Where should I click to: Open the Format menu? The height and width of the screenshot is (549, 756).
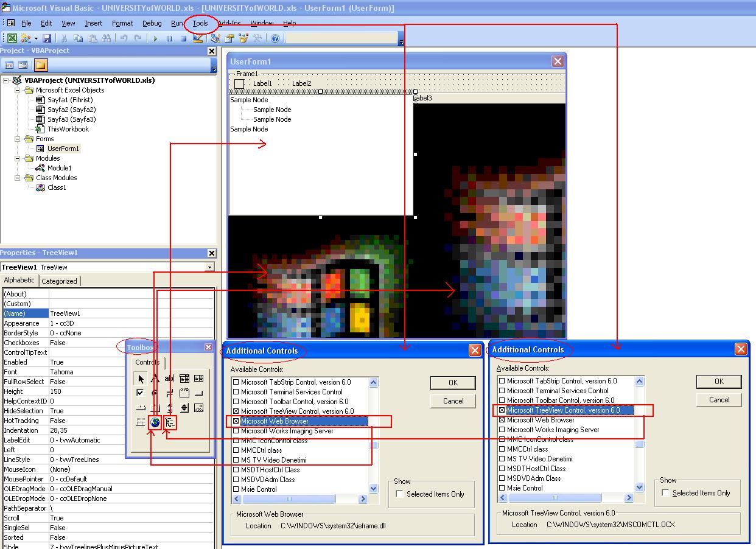(122, 23)
